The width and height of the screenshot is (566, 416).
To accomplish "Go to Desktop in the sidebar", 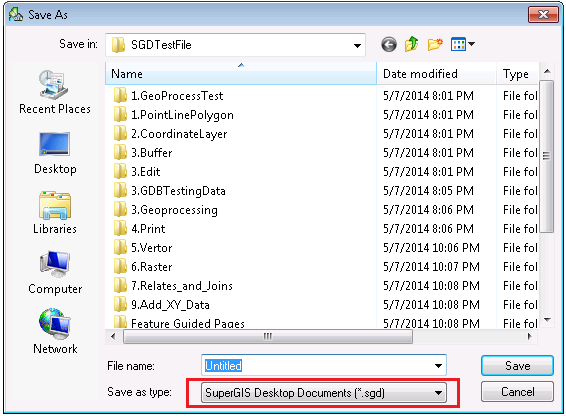I will 55,153.
